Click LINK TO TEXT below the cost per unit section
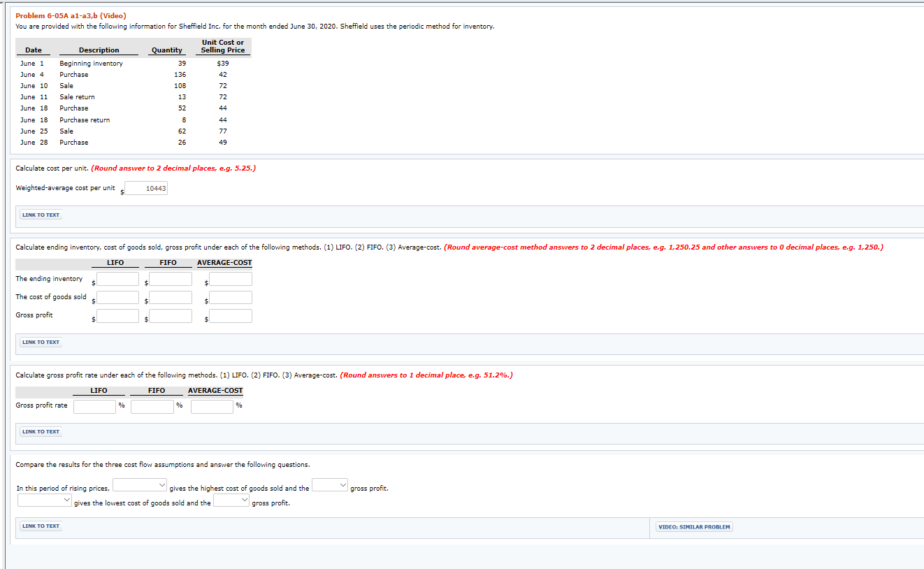This screenshot has width=924, height=569. point(40,215)
